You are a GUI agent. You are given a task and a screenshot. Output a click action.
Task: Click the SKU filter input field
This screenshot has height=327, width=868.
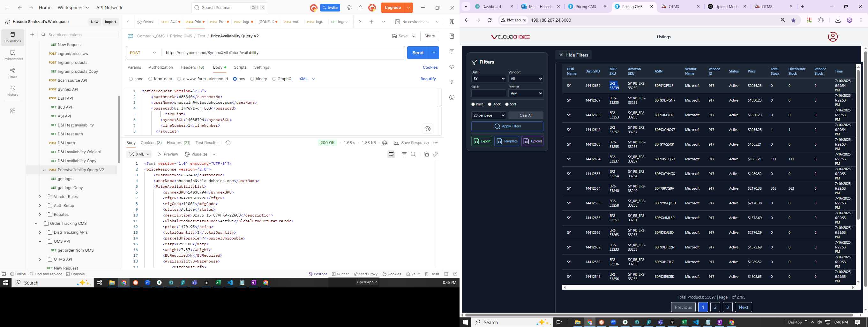coord(489,93)
